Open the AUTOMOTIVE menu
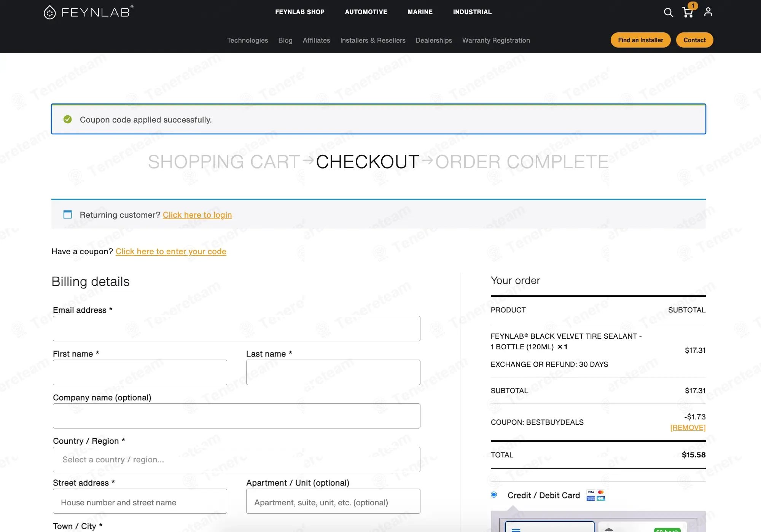Screen dimensions: 761x532 tap(366, 12)
